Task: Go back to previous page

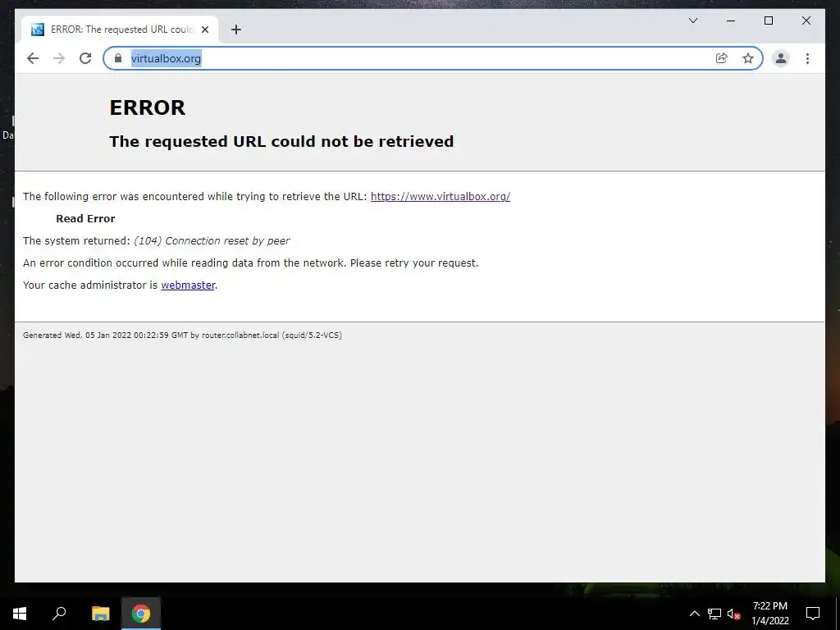Action: click(33, 58)
